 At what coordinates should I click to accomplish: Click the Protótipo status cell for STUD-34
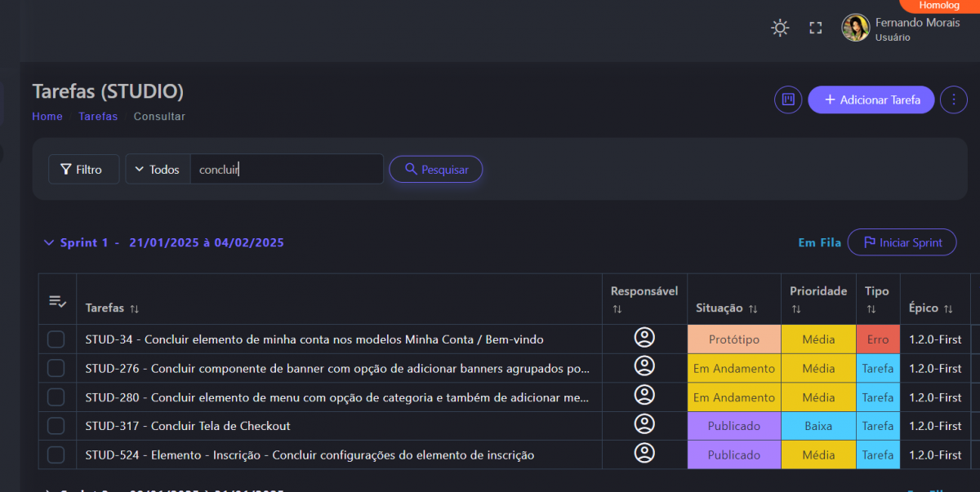[x=733, y=339]
